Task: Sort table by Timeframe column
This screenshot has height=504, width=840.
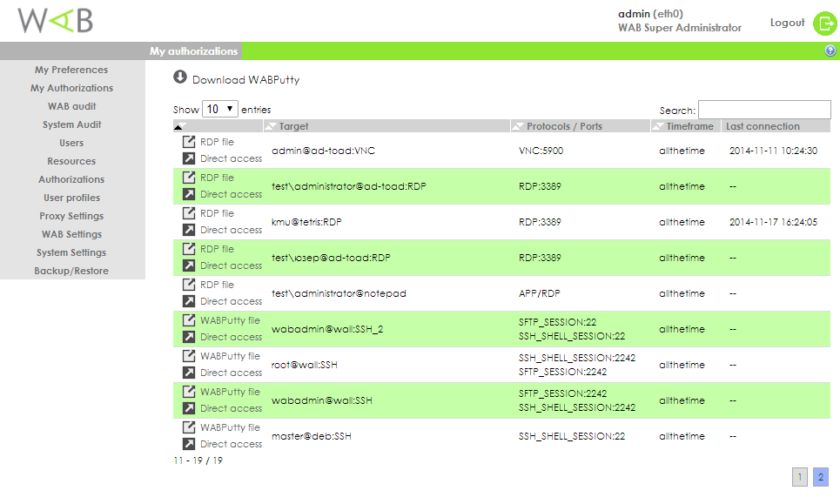Action: click(689, 126)
